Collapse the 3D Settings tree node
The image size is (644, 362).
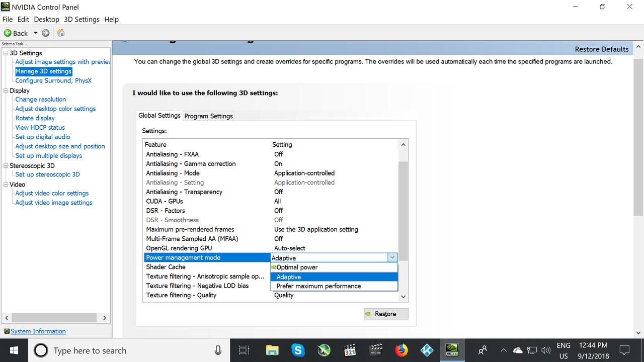6,53
